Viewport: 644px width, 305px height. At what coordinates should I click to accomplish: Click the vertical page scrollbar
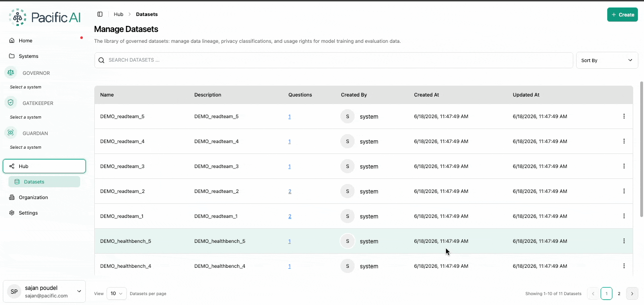(641, 149)
